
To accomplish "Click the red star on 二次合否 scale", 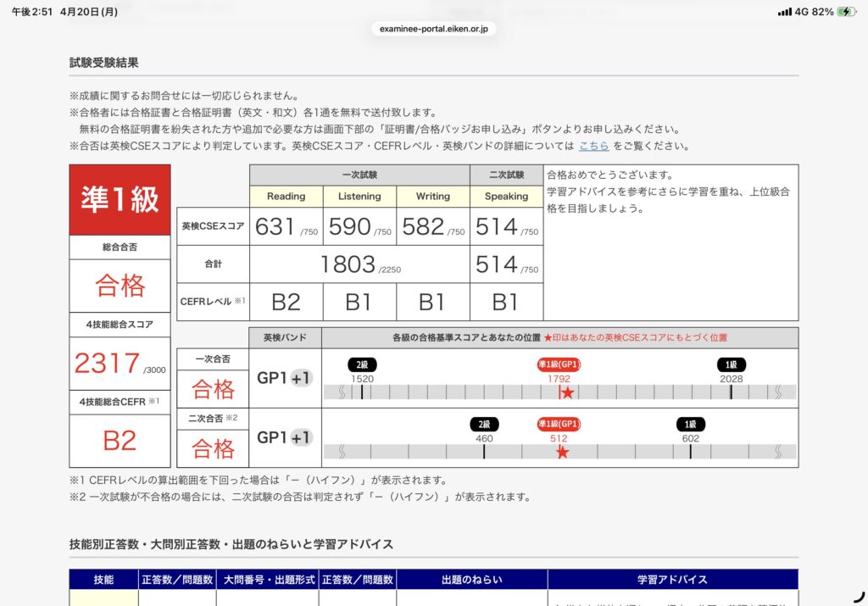I will (562, 452).
